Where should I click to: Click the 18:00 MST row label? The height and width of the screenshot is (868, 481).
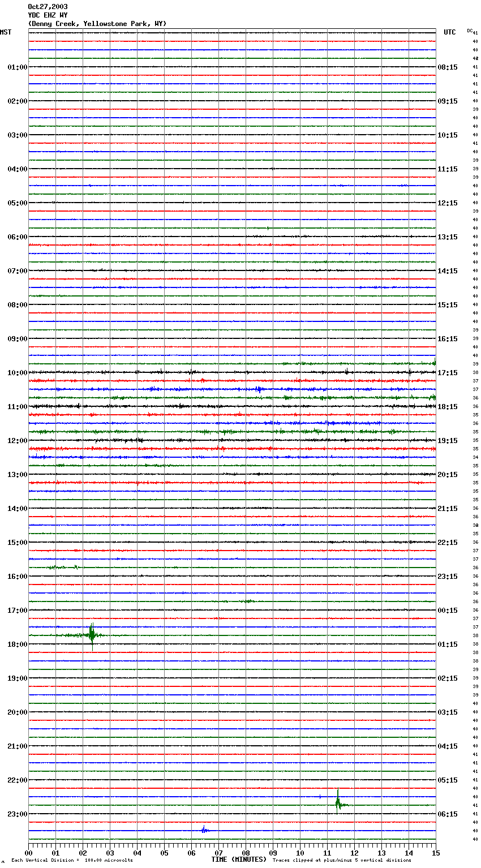coord(18,644)
